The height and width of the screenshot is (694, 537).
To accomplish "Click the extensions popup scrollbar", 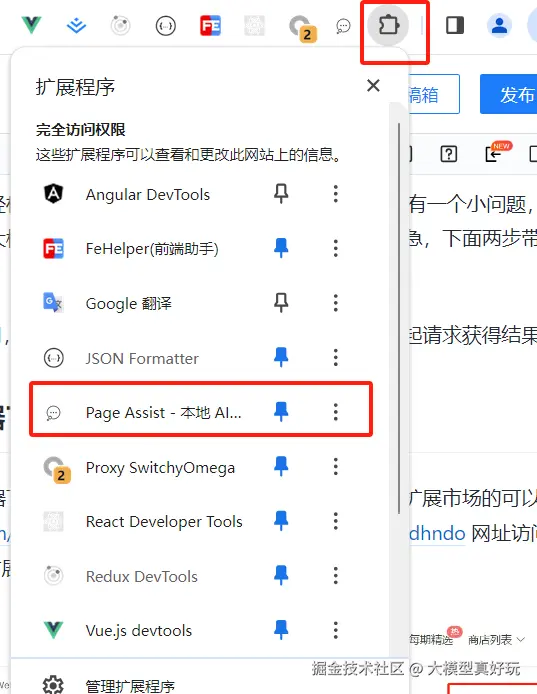I will [x=398, y=319].
